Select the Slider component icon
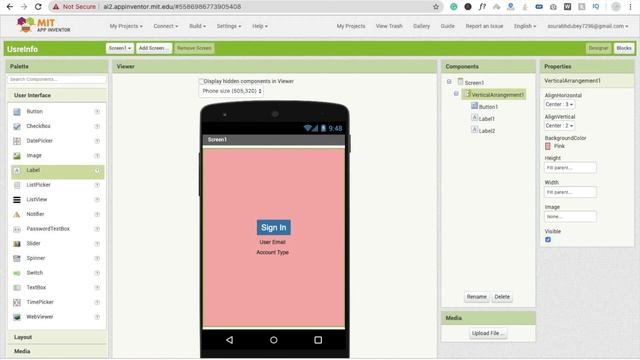Image resolution: width=640 pixels, height=360 pixels. click(17, 244)
